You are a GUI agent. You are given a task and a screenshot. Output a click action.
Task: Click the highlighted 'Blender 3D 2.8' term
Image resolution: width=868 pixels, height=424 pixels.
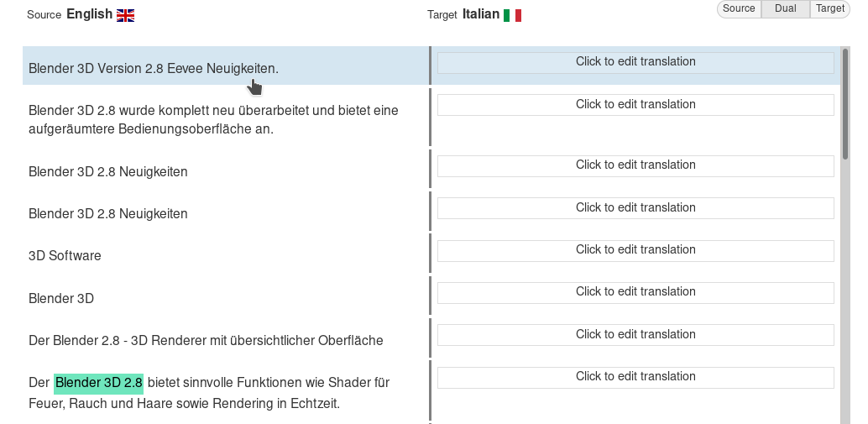tap(99, 383)
